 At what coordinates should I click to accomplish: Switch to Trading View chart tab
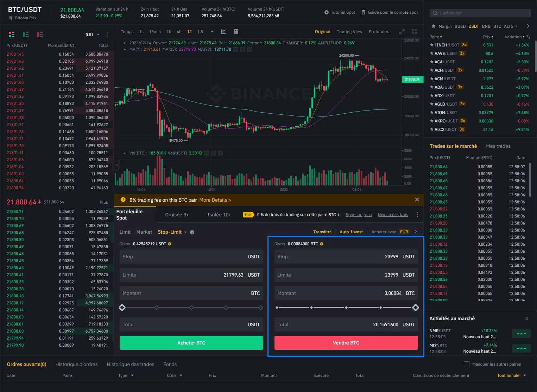pos(349,32)
